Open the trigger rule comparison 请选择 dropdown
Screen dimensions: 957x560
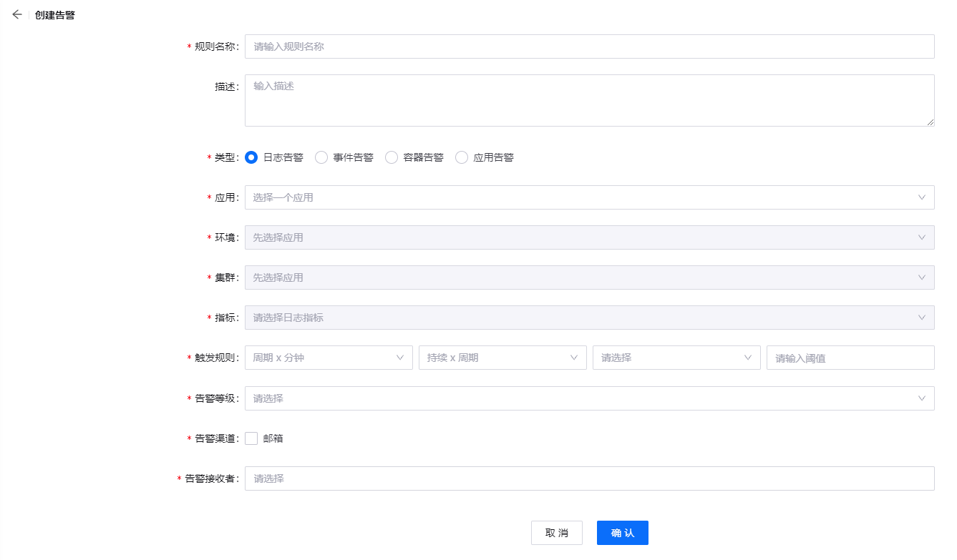676,358
